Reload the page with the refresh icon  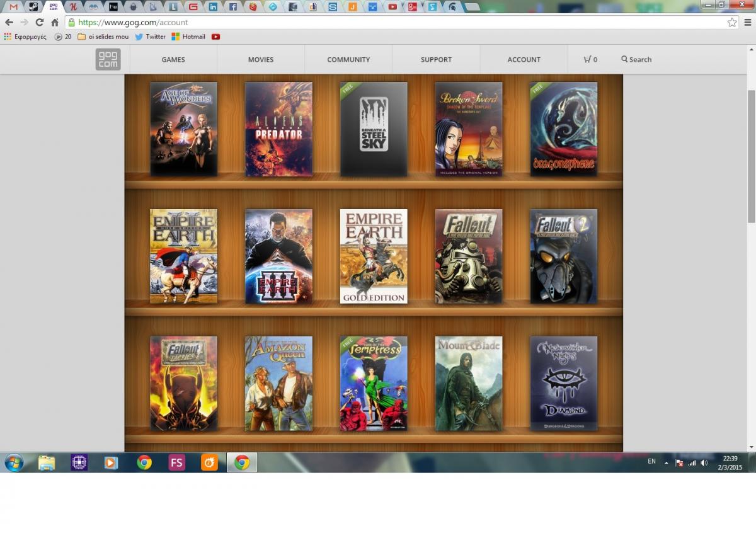point(39,22)
